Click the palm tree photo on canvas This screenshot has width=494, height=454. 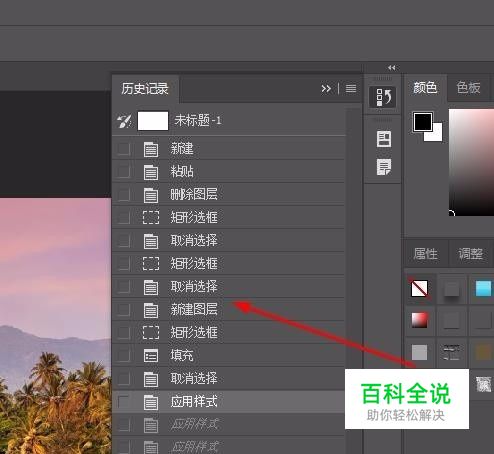point(55,326)
